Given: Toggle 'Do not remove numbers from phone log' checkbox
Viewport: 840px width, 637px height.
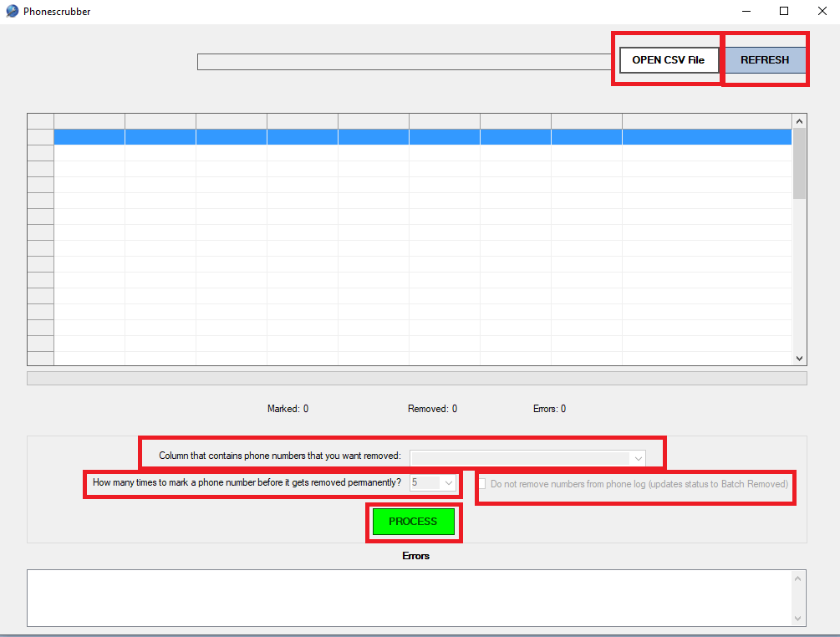Looking at the screenshot, I should (x=482, y=484).
